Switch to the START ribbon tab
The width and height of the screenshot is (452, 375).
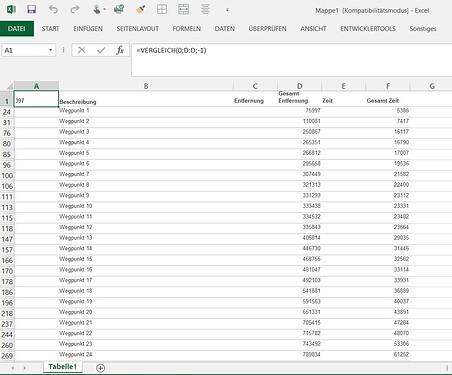[50, 29]
